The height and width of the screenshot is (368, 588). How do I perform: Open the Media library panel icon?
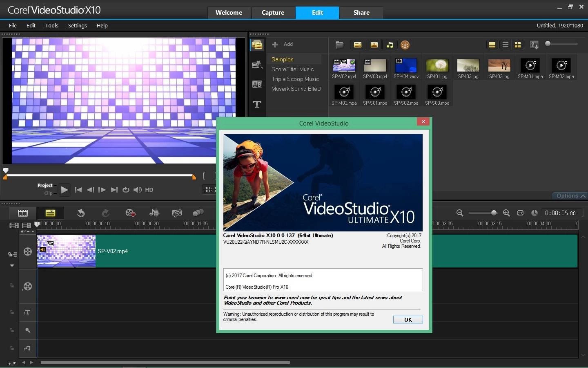coord(257,45)
